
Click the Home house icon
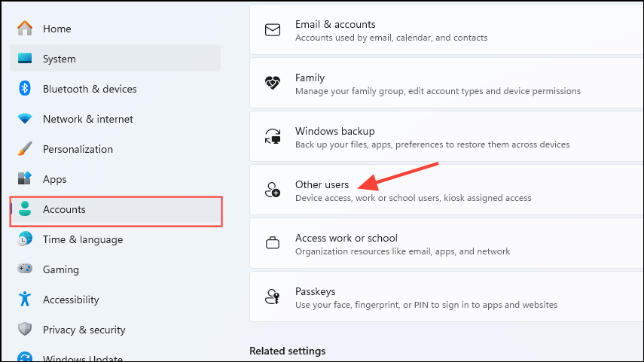click(x=25, y=29)
